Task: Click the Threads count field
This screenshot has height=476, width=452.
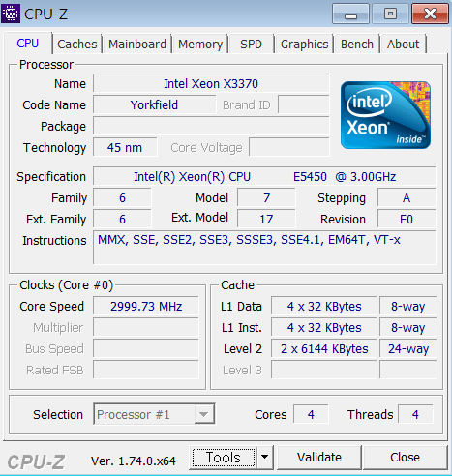Action: tap(415, 414)
